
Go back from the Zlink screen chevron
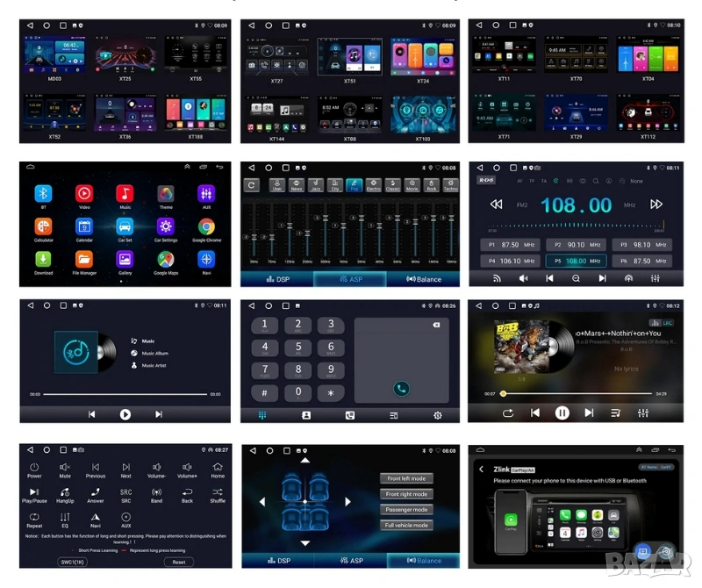(481, 469)
